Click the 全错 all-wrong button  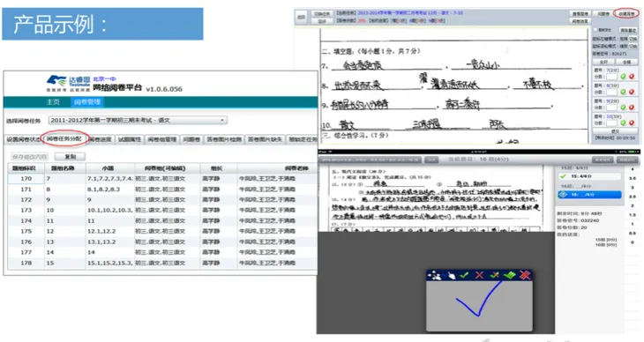click(x=626, y=62)
